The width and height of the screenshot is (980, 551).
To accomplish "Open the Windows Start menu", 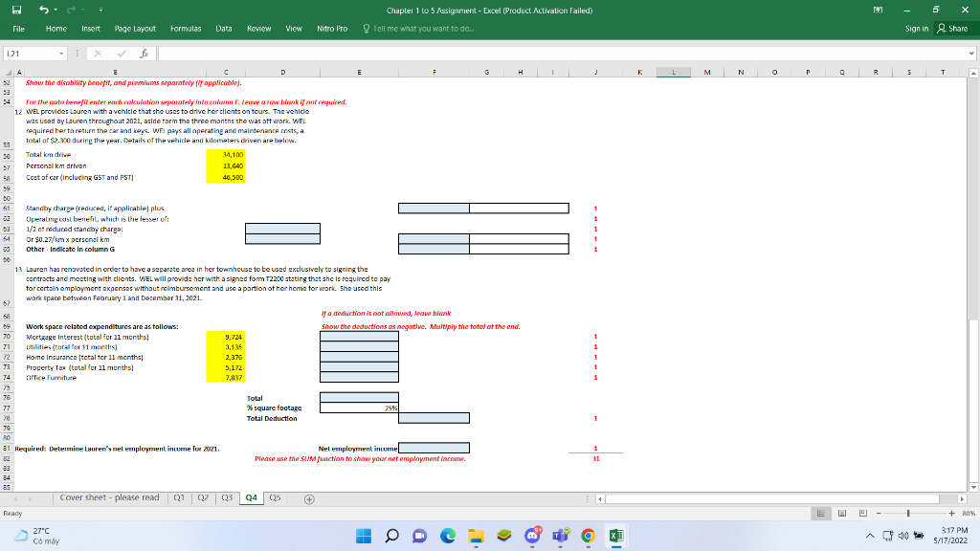I will tap(363, 536).
